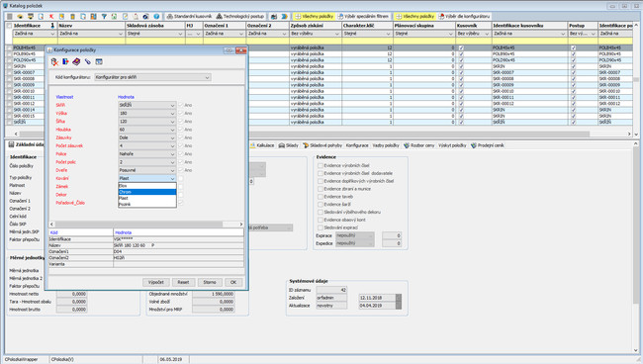This screenshot has width=643, height=364.
Task: Click the trash bin icon in main toolbar
Action: click(72, 17)
